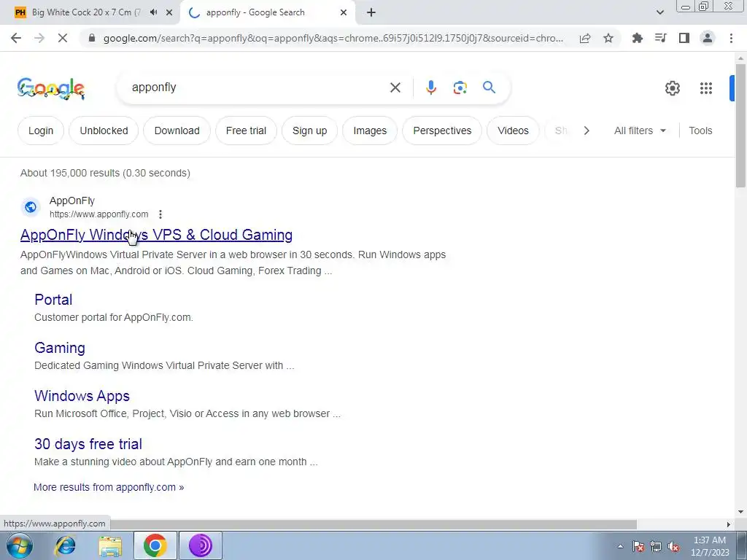Submit search with the magnifier icon
The height and width of the screenshot is (560, 747).
(x=489, y=87)
